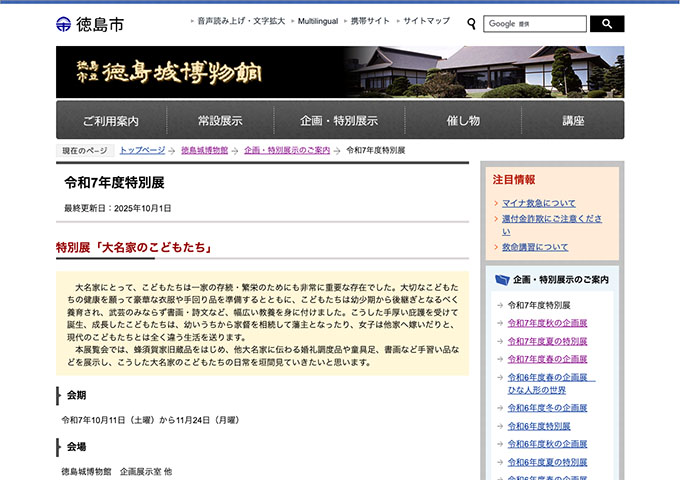Select the 常設展示 navigation tab
The height and width of the screenshot is (480, 680).
[x=220, y=121]
